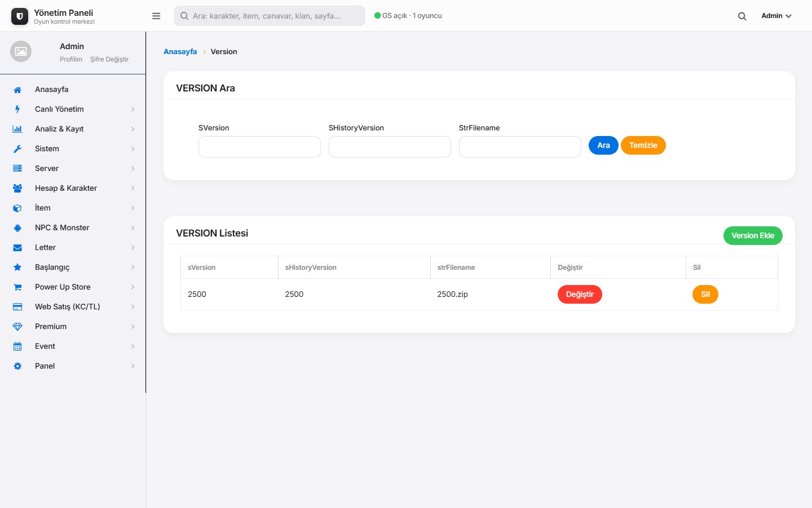Open the Admin dropdown in top bar
This screenshot has height=508, width=812.
tap(776, 16)
